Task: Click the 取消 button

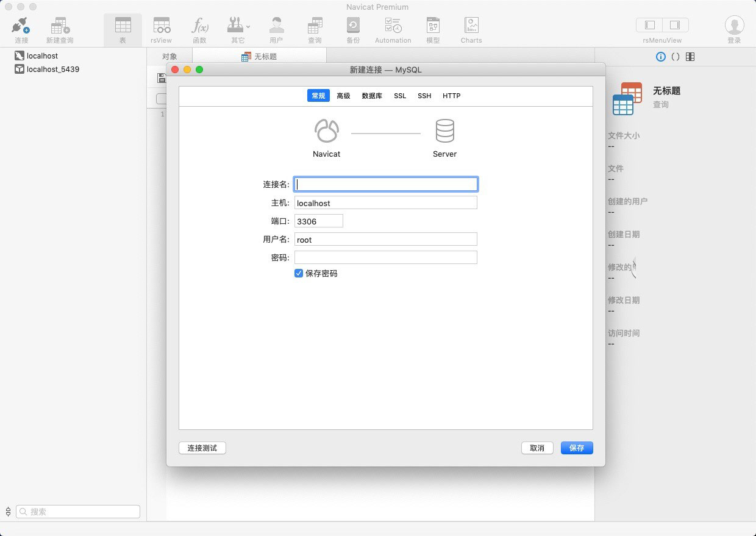Action: click(537, 448)
